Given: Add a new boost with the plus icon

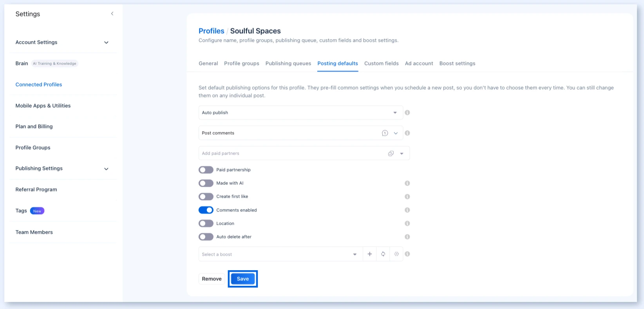Looking at the screenshot, I should pos(369,254).
